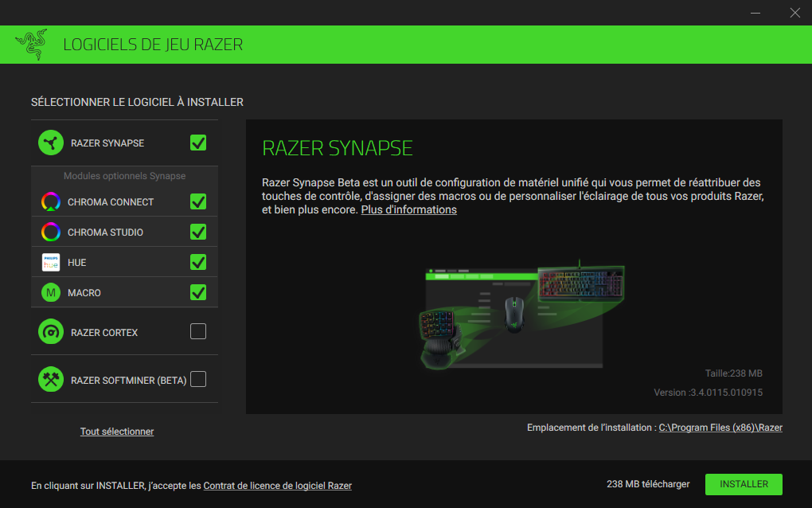The width and height of the screenshot is (812, 508).
Task: Click the Modules optionnels Synapse heading
Action: (124, 176)
